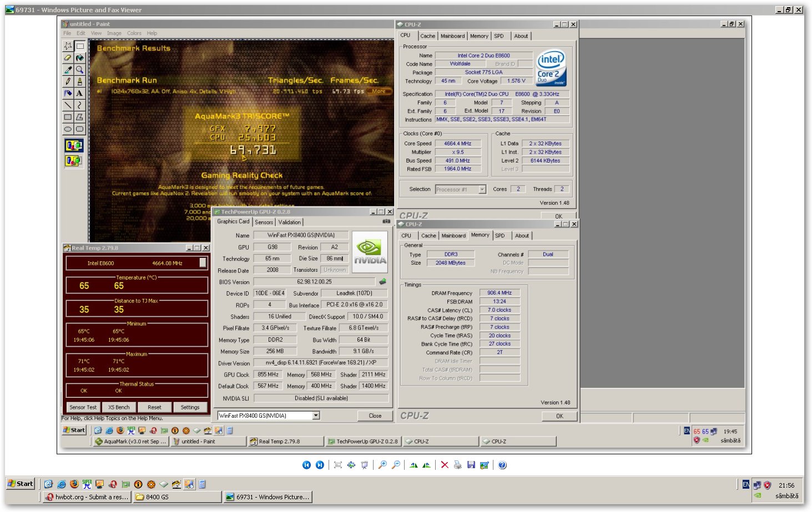This screenshot has height=512, width=812.
Task: Open the Image menu in Paint
Action: [x=114, y=33]
